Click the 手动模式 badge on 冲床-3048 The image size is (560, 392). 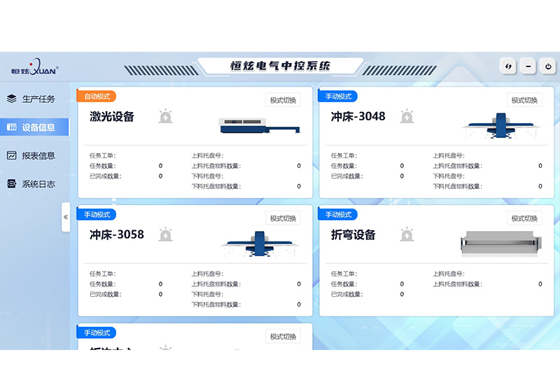click(338, 97)
